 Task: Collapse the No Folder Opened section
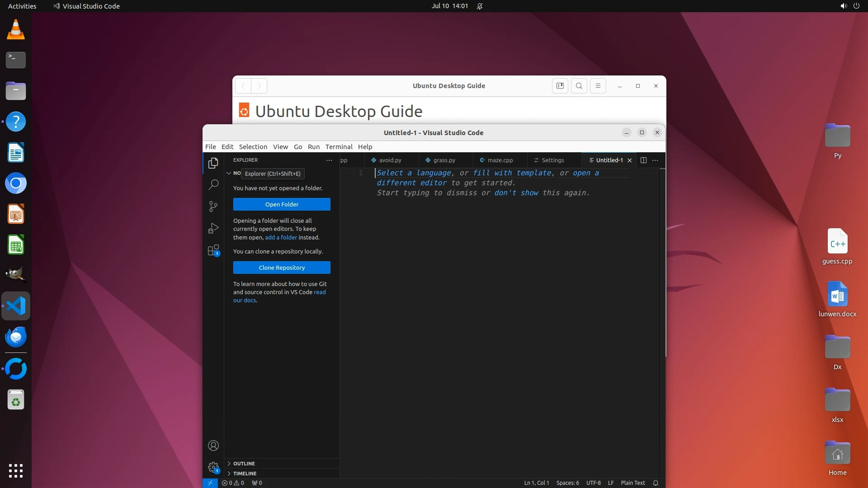click(x=229, y=173)
